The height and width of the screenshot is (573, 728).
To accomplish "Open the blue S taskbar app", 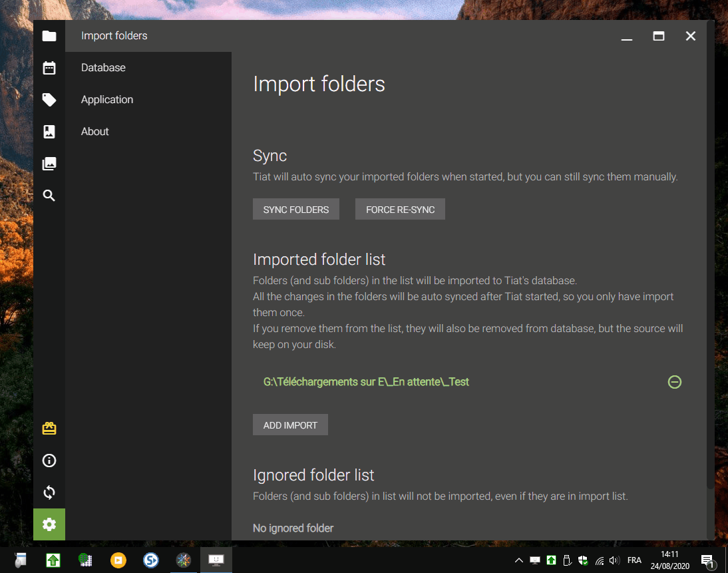I will [151, 560].
